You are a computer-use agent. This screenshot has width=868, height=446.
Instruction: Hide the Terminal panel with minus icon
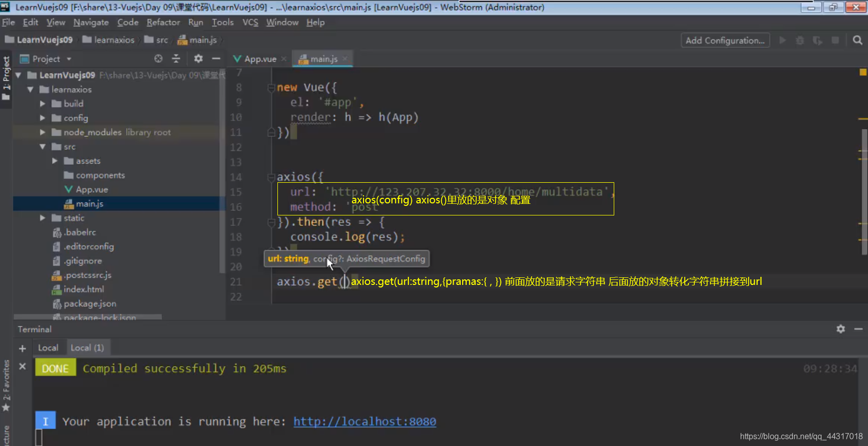click(x=858, y=329)
